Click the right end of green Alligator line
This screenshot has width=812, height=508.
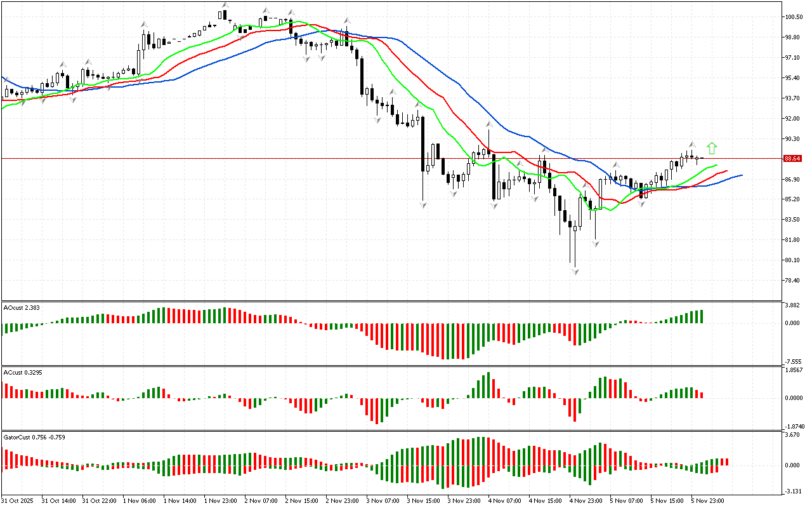[x=717, y=165]
